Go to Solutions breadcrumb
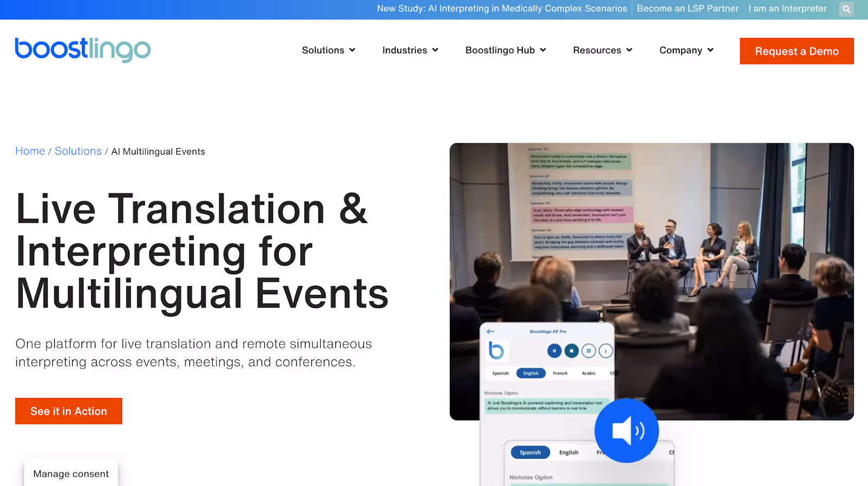868x486 pixels. click(78, 151)
